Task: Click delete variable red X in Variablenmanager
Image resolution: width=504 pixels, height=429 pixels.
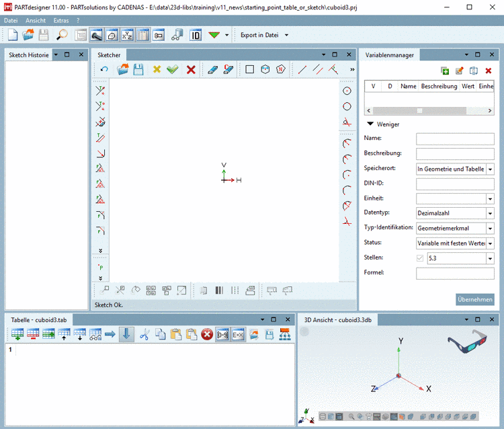Action: (x=489, y=71)
